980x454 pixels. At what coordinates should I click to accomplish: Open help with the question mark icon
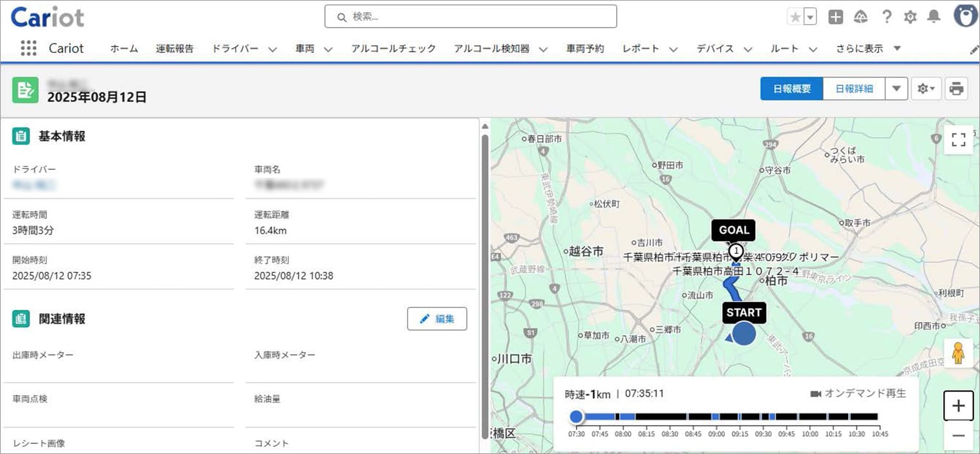tap(886, 17)
